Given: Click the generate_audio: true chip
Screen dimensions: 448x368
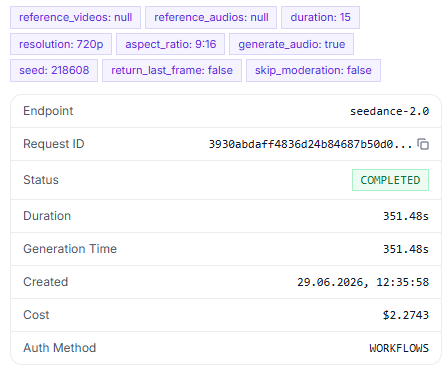Looking at the screenshot, I should (x=292, y=44).
